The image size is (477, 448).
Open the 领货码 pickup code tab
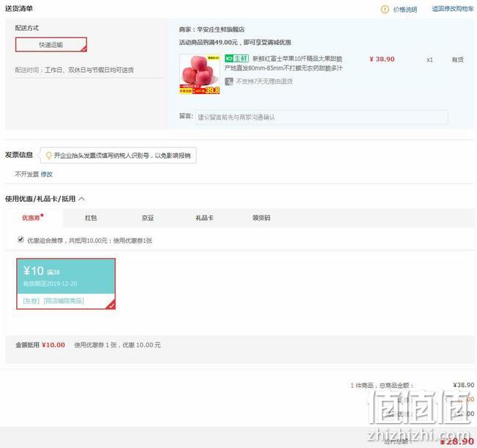261,218
